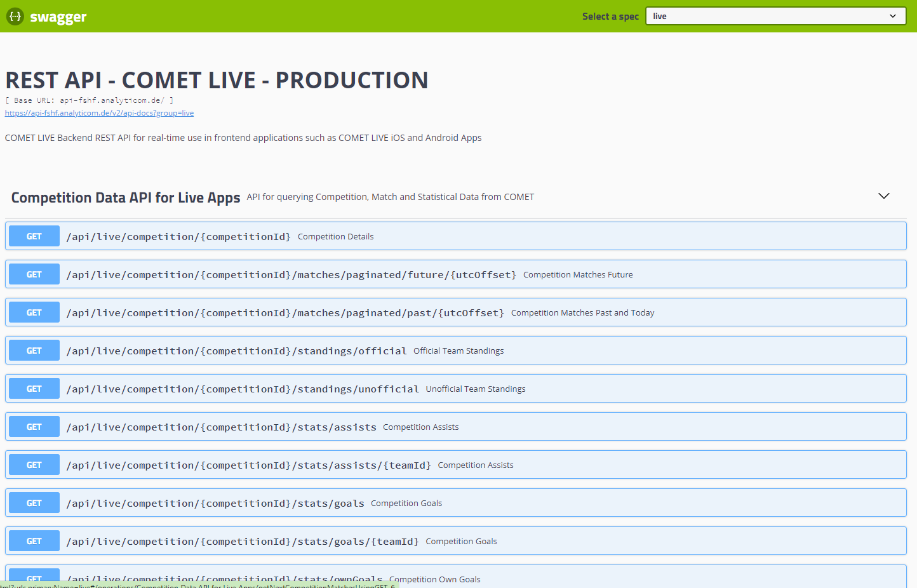Click GET badge for stats/goals endpoint

pyautogui.click(x=34, y=503)
